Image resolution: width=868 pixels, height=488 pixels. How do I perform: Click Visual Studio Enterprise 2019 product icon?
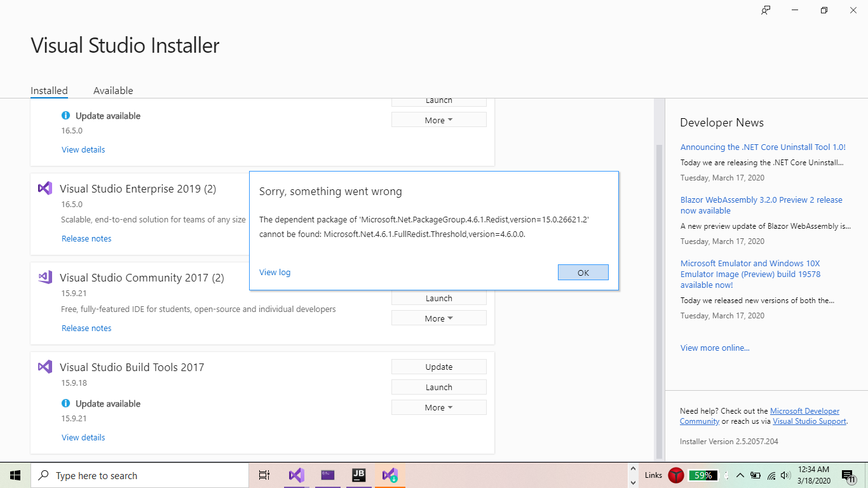[x=44, y=188]
